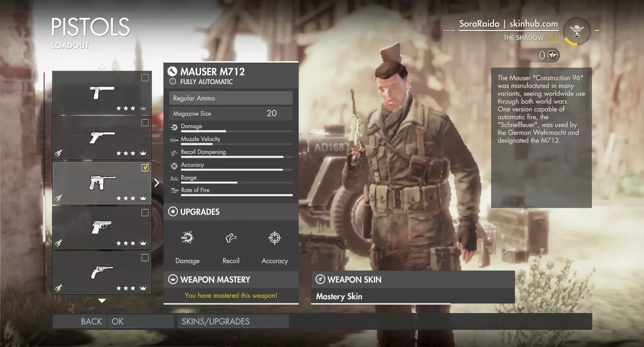Click the Damage stat icon in the stats list
Image resolution: width=644 pixels, height=347 pixels.
tap(173, 127)
